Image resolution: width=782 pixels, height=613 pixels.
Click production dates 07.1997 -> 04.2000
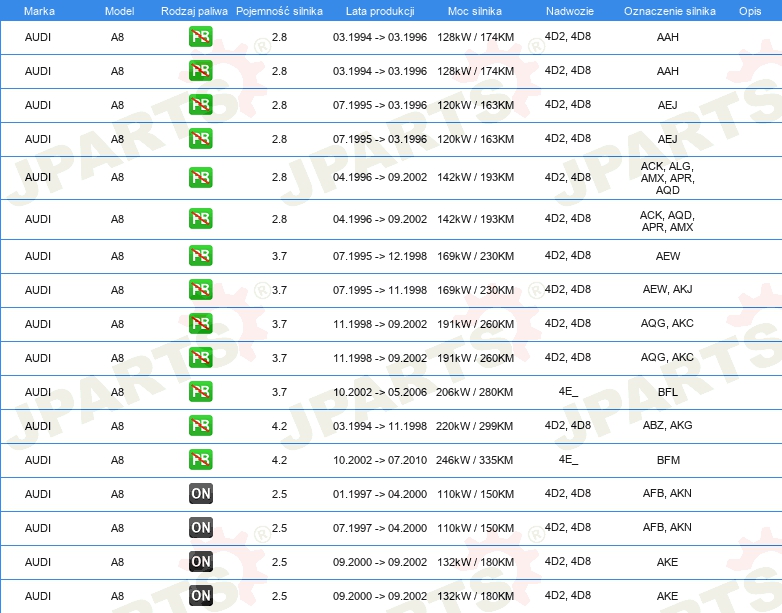pyautogui.click(x=380, y=528)
